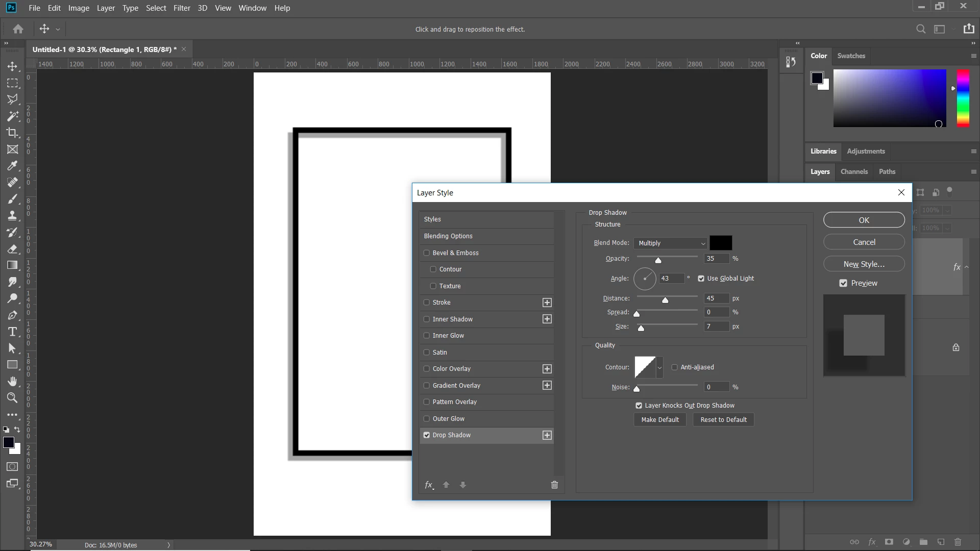
Task: Enable the Bevel & Emboss checkbox
Action: click(427, 253)
